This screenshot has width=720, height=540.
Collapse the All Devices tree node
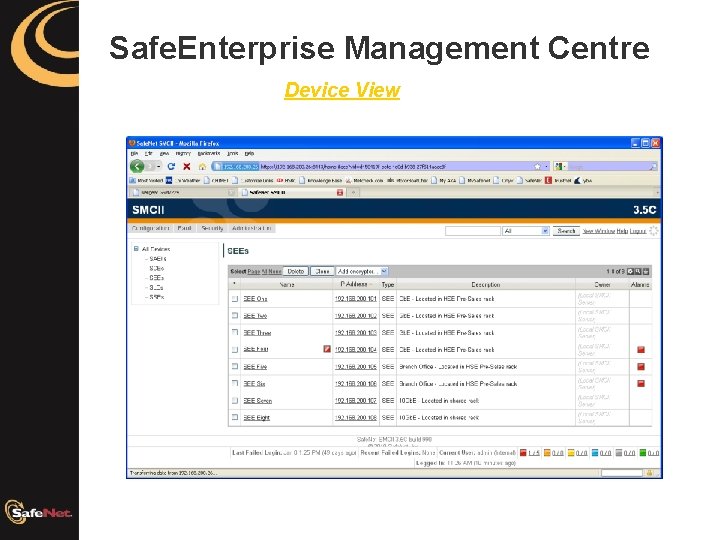(136, 248)
